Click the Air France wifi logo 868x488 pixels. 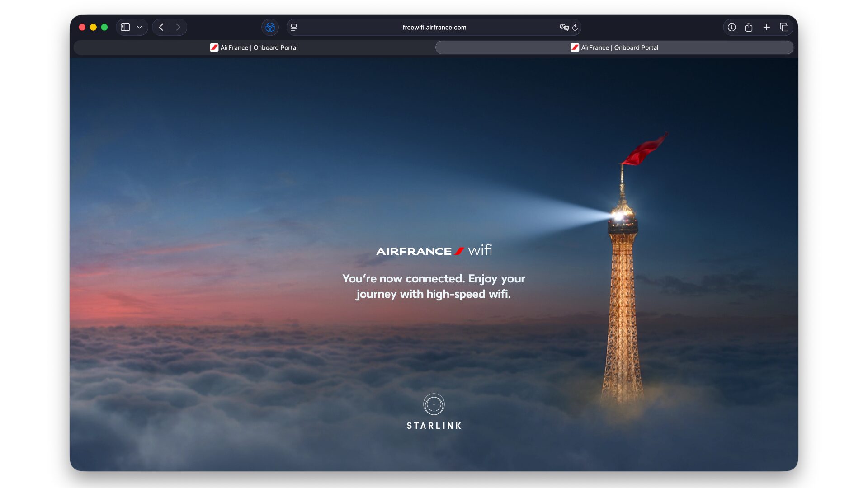click(434, 251)
